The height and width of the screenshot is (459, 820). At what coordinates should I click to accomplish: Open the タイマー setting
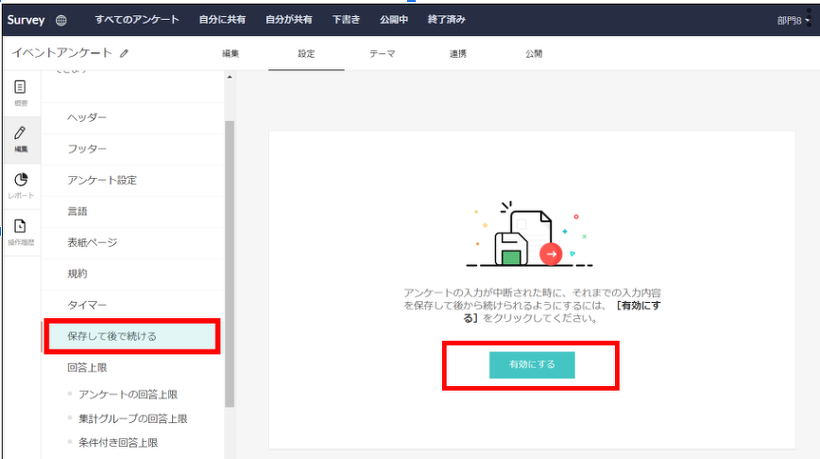(x=87, y=304)
